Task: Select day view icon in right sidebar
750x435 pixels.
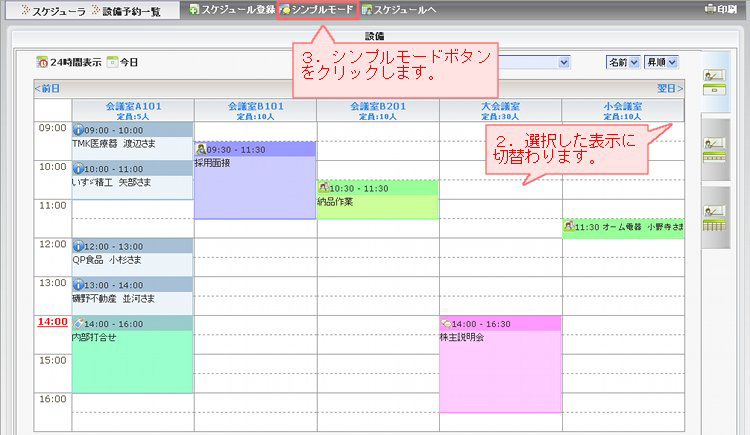Action: click(x=714, y=83)
